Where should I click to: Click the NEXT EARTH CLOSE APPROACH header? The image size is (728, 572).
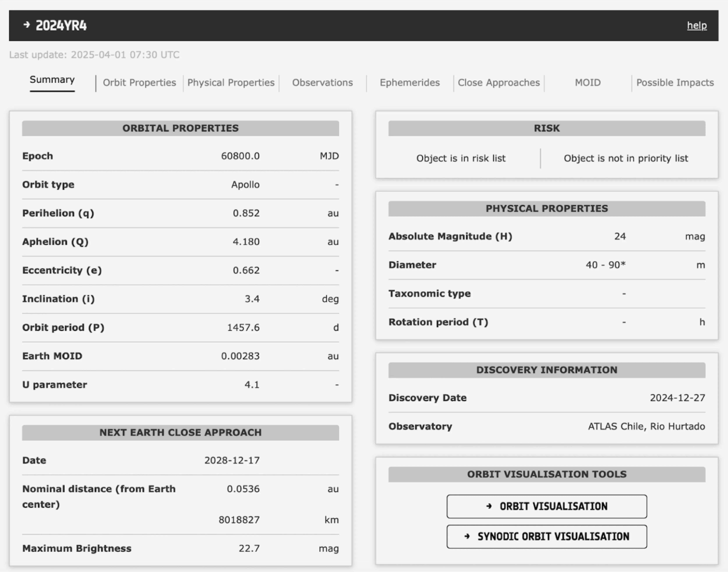click(x=180, y=433)
